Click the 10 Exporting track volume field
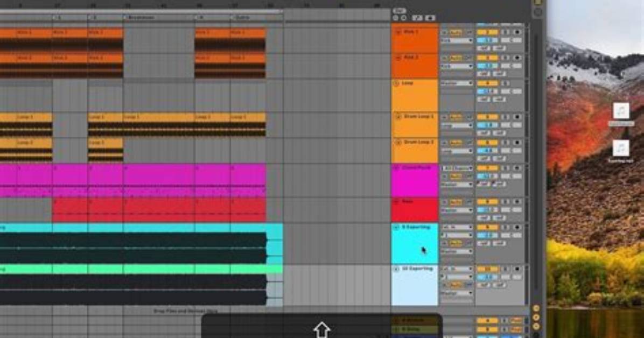Screen dimensions: 644x338 tap(487, 277)
